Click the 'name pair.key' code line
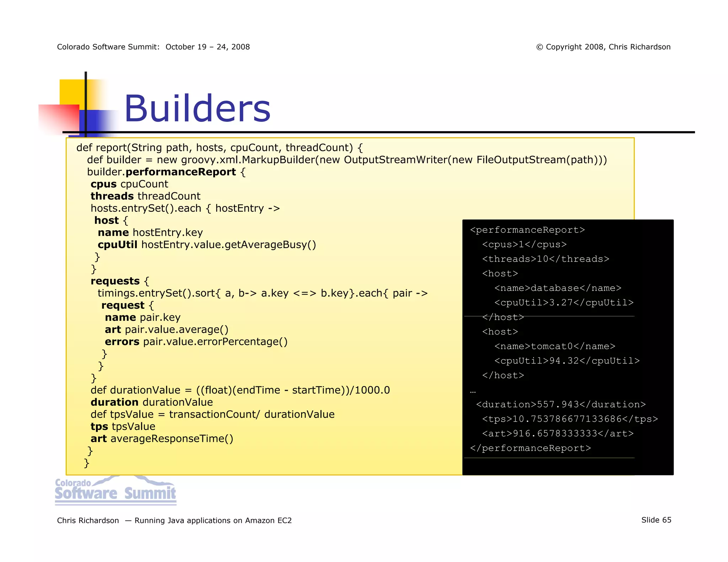The height and width of the screenshot is (562, 728). click(143, 317)
